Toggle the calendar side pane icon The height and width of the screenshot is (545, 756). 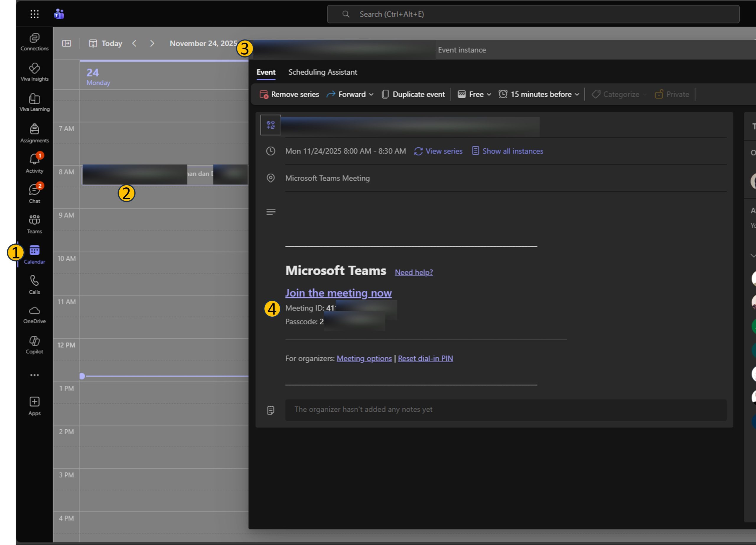(67, 43)
